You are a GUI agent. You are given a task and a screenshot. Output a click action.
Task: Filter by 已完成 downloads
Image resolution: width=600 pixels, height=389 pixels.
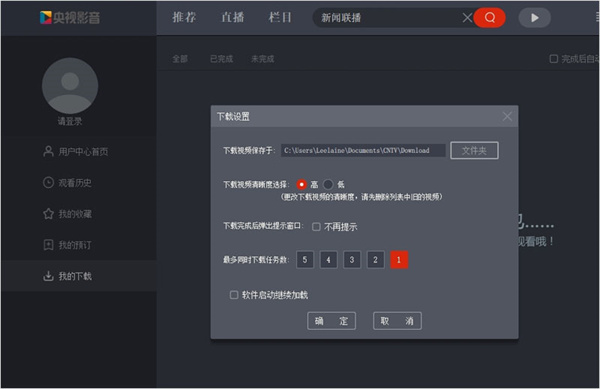pyautogui.click(x=222, y=59)
